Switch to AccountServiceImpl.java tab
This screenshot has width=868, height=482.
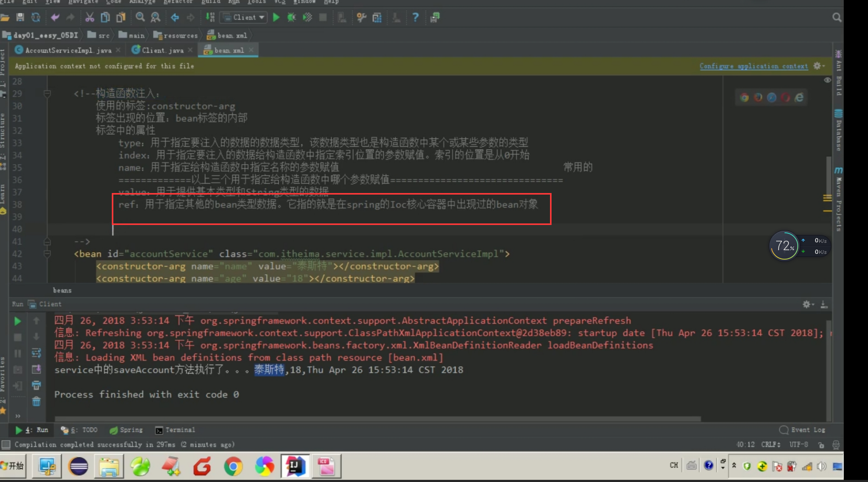click(x=63, y=50)
